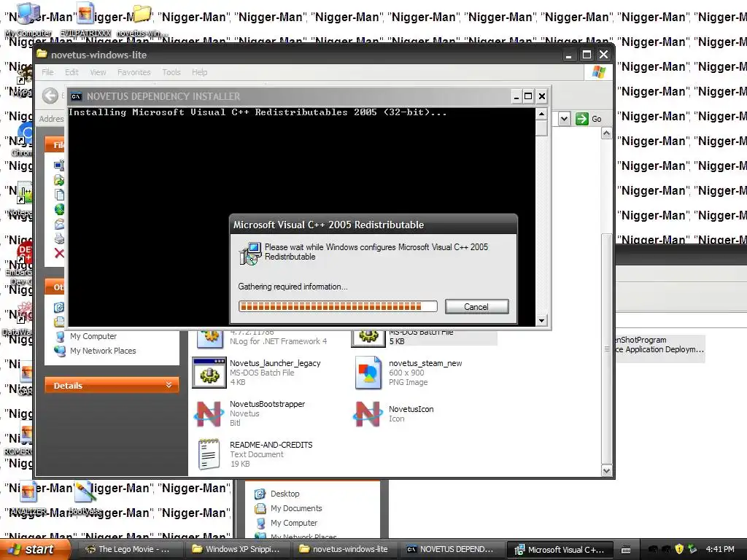The height and width of the screenshot is (560, 747).
Task: Click the yellow security shield tray icon
Action: click(679, 549)
